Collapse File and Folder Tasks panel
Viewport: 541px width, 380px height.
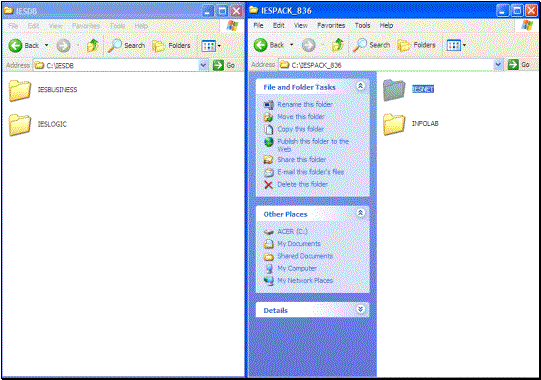pos(361,86)
